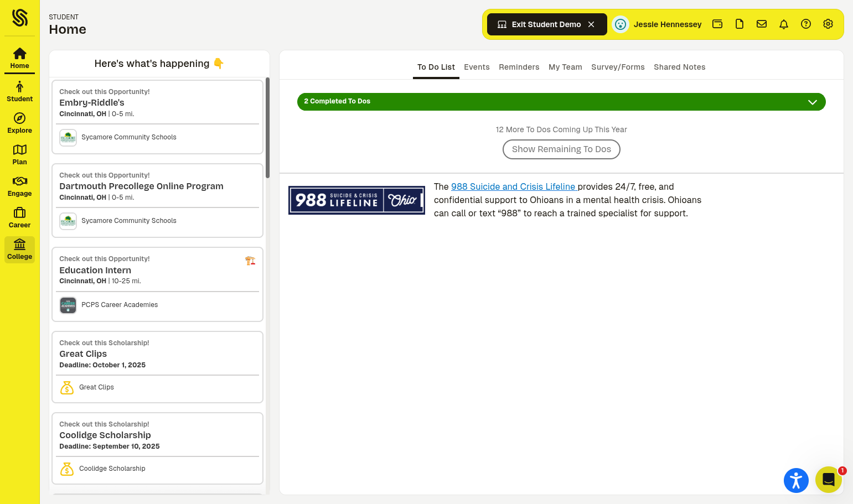
Task: Open the Shared Notes tab
Action: [x=679, y=67]
